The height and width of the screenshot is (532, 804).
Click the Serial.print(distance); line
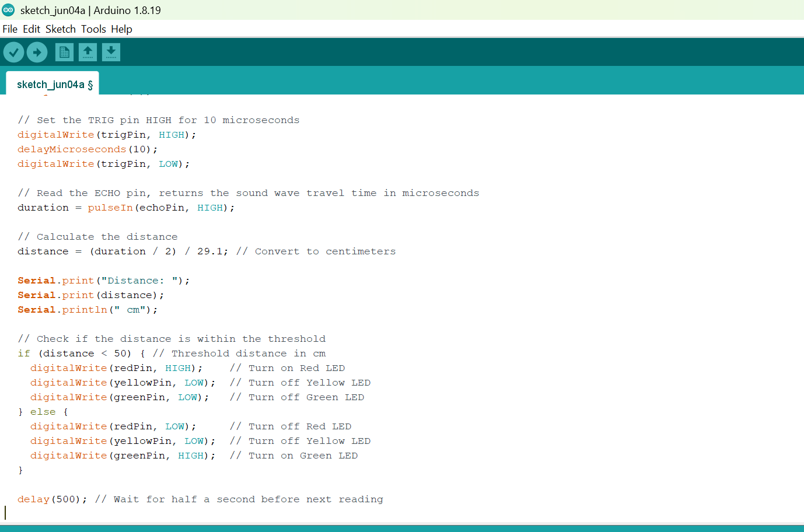(91, 295)
